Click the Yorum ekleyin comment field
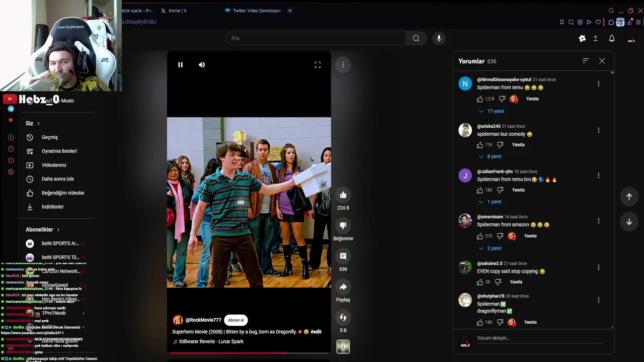644x362 pixels. [540, 338]
